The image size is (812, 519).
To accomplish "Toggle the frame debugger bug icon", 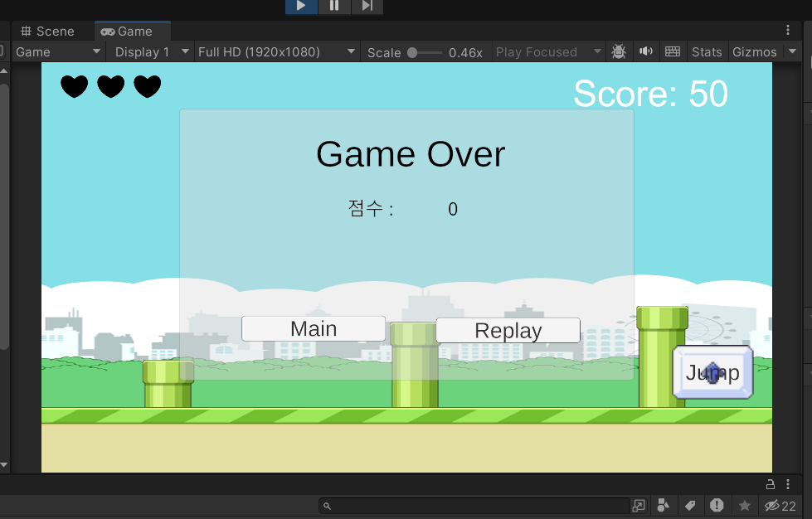I will [x=619, y=51].
